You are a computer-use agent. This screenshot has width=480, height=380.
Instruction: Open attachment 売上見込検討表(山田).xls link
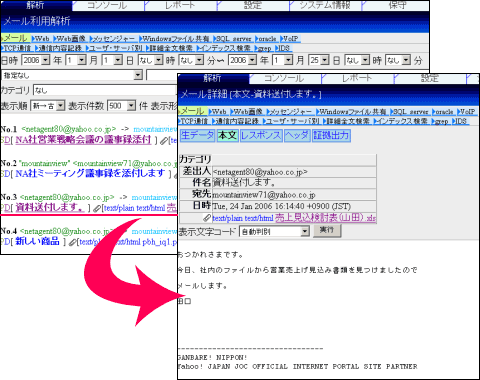click(325, 218)
